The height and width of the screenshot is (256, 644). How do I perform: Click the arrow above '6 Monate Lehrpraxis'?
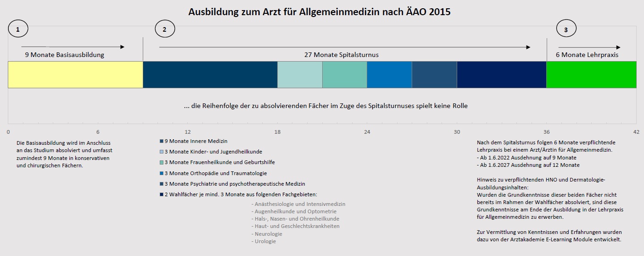pos(589,47)
